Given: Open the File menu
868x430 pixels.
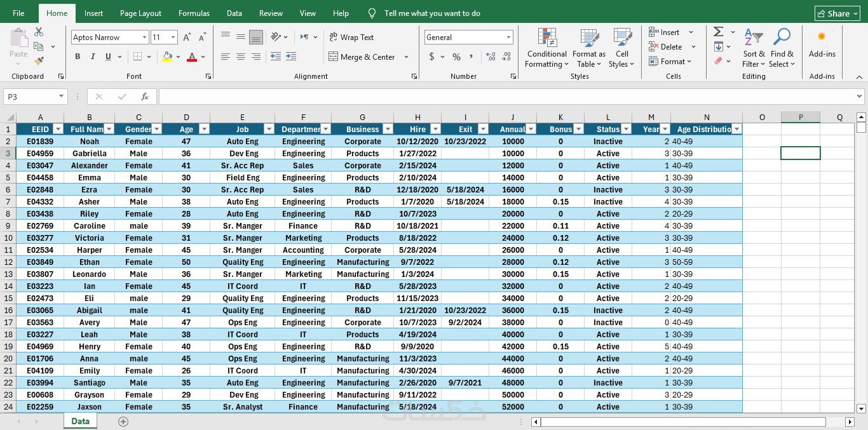Looking at the screenshot, I should tap(18, 13).
